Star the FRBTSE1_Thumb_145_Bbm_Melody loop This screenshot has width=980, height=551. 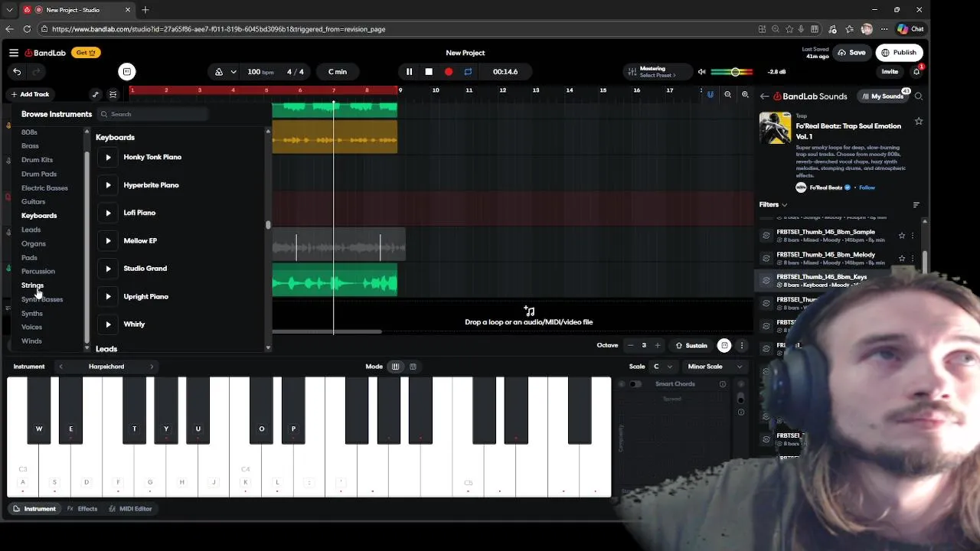[902, 258]
